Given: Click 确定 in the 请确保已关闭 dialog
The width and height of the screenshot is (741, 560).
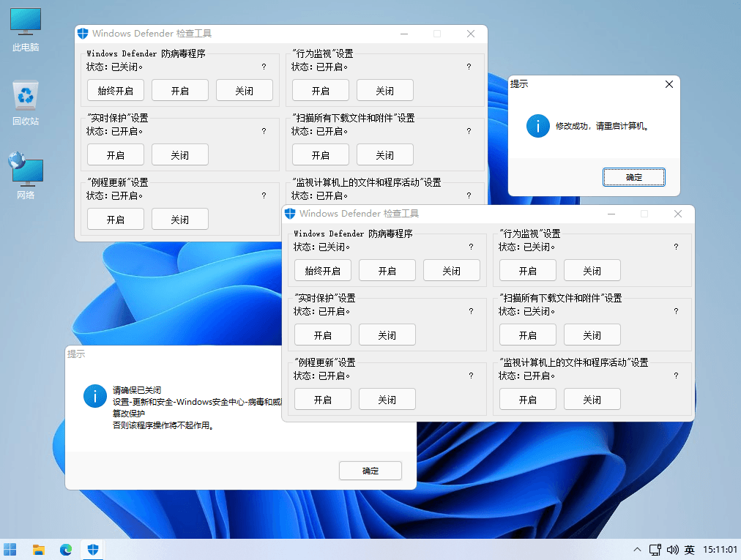Looking at the screenshot, I should click(x=370, y=471).
